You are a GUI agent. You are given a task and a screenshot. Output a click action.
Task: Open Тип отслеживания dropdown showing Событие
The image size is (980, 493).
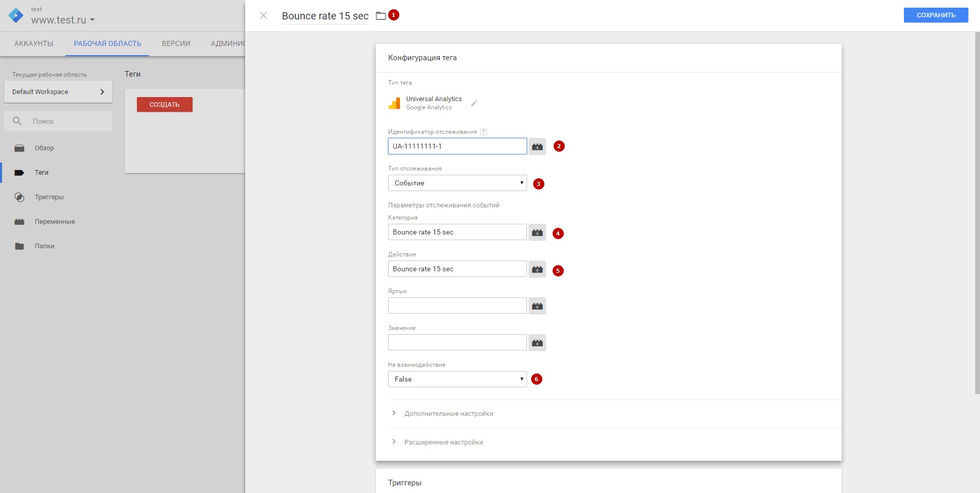[457, 183]
